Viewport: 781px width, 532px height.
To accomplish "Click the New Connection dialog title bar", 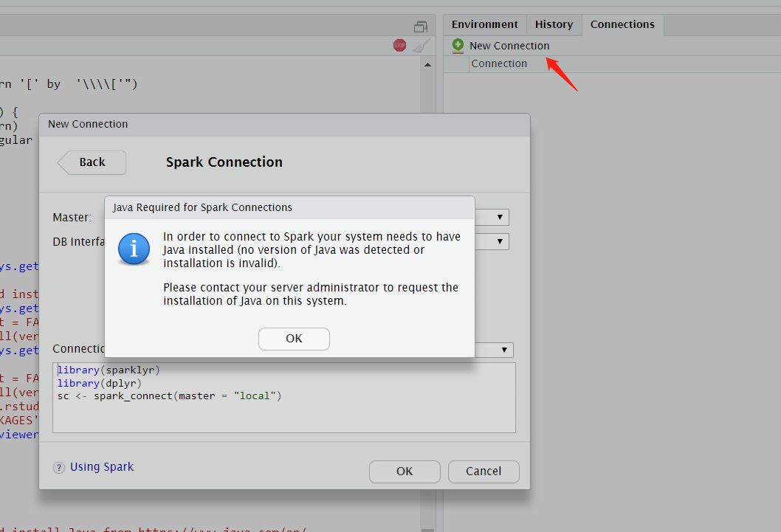I will click(x=284, y=125).
